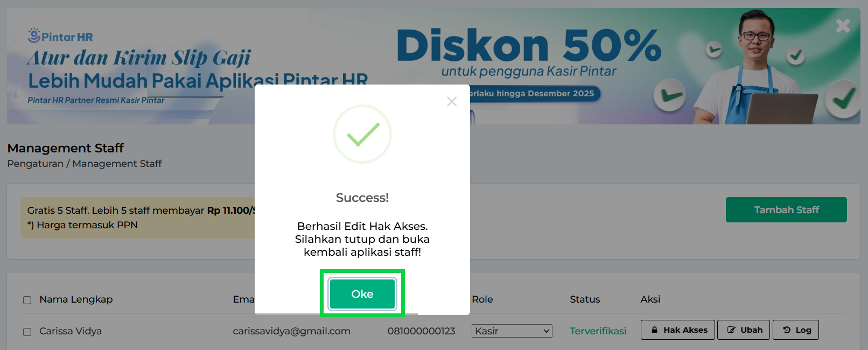The height and width of the screenshot is (350, 868).
Task: Click the Nama Lengkap column header
Action: point(76,299)
